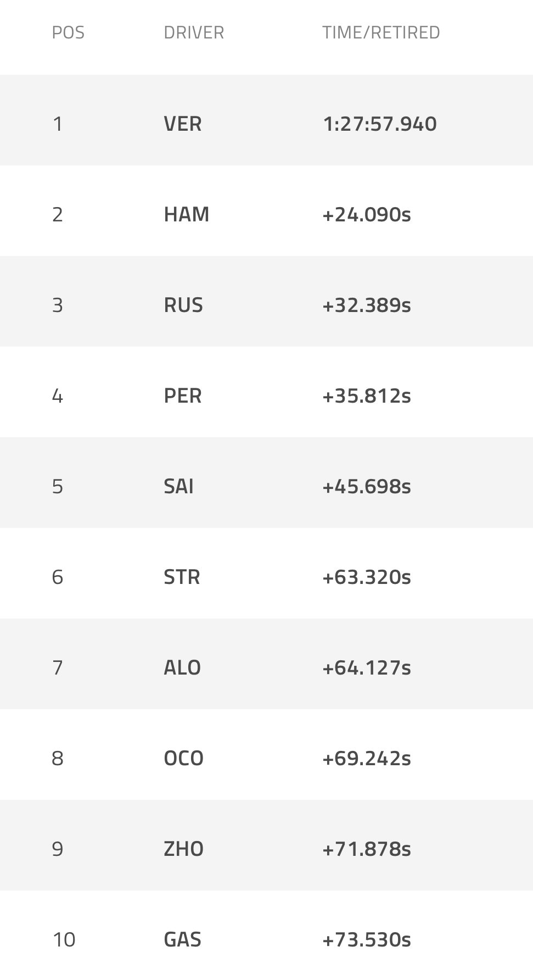Click driver GAS in tenth place
Screen dimensions: 533x980
pyautogui.click(x=182, y=940)
